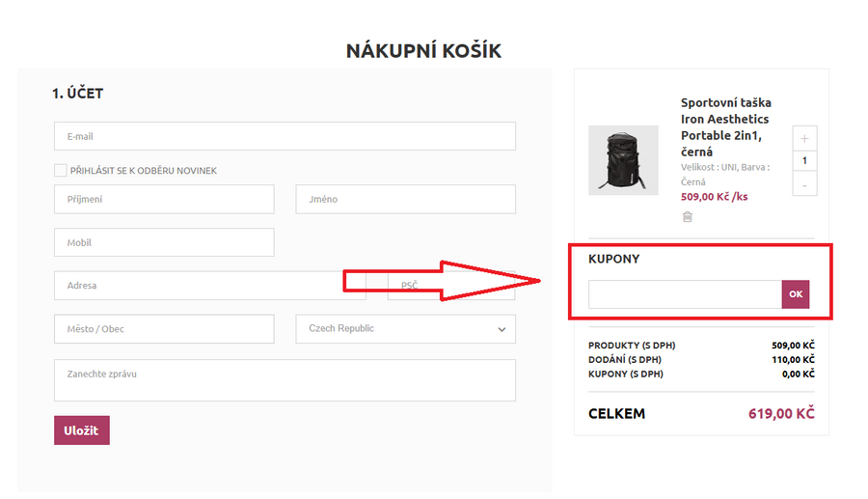Click the Město / Obec field
Image resolution: width=868 pixels, height=499 pixels.
pyautogui.click(x=164, y=329)
